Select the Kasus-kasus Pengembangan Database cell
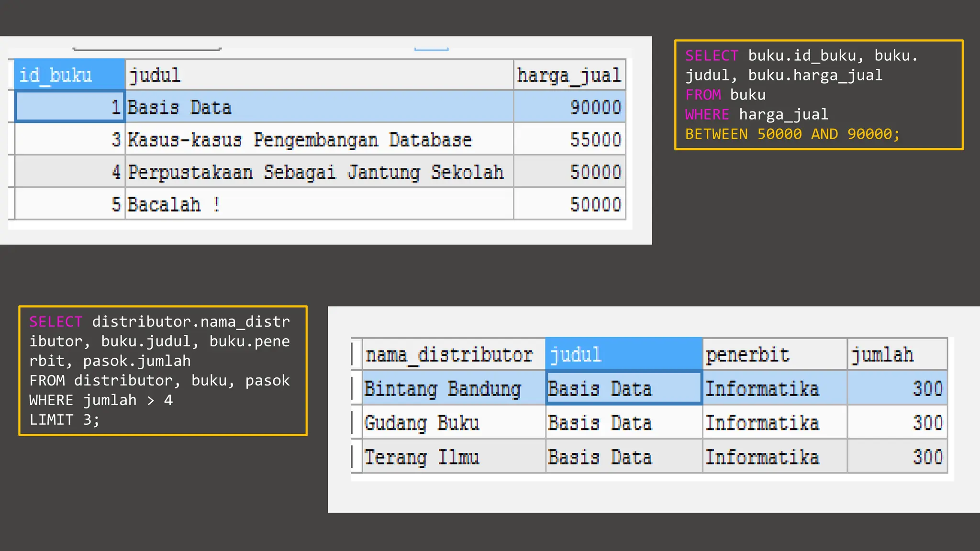980x551 pixels. pos(319,140)
